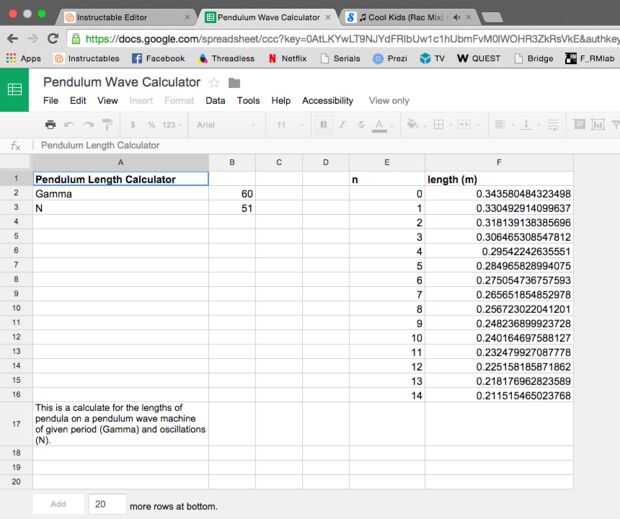Click the browser Back arrow
Screen dimensions: 620x519
[13, 39]
